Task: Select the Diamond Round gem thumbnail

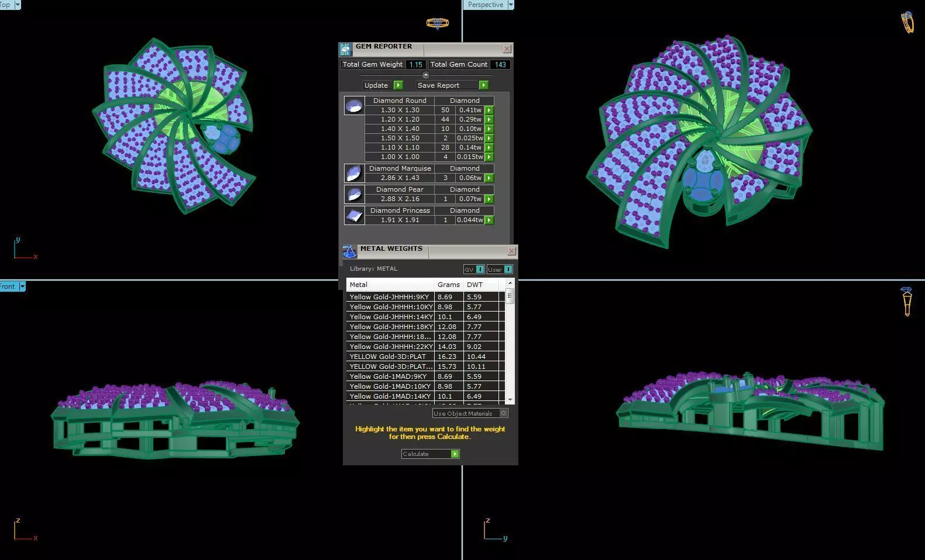Action: click(354, 106)
